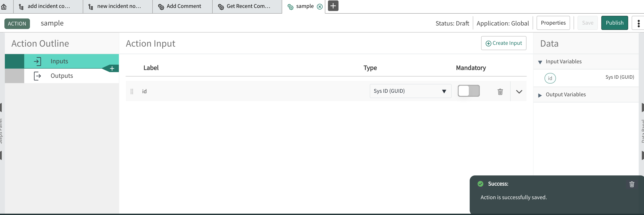Edit the id label field
644x215 pixels.
254,91
